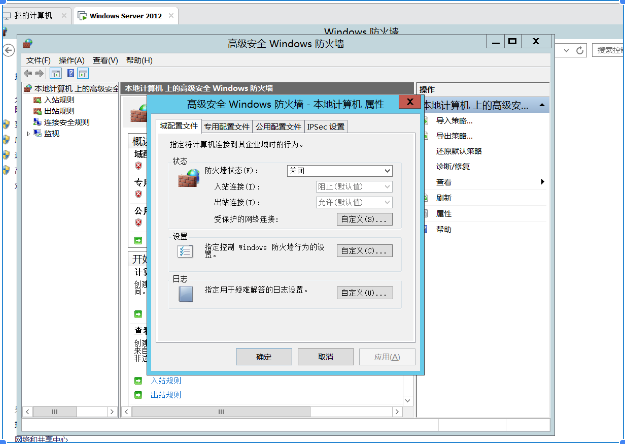Select 出站规则 in the left tree
This screenshot has height=444, width=625.
coord(59,111)
